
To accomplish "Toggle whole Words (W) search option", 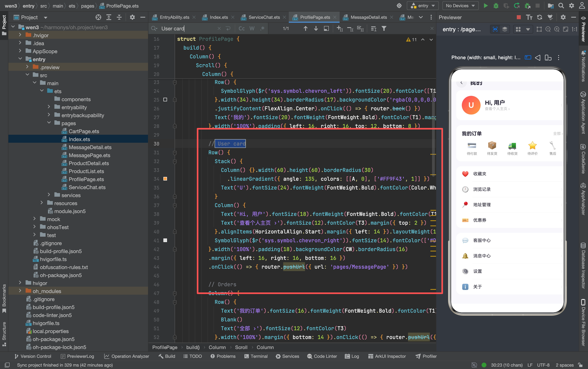I will pyautogui.click(x=252, y=29).
